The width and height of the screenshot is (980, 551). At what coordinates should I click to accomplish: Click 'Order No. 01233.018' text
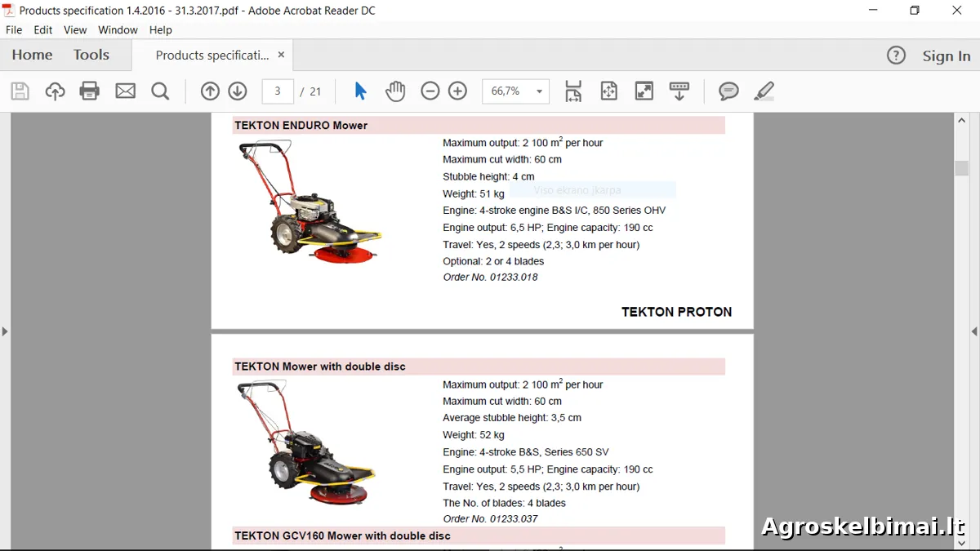(x=490, y=278)
